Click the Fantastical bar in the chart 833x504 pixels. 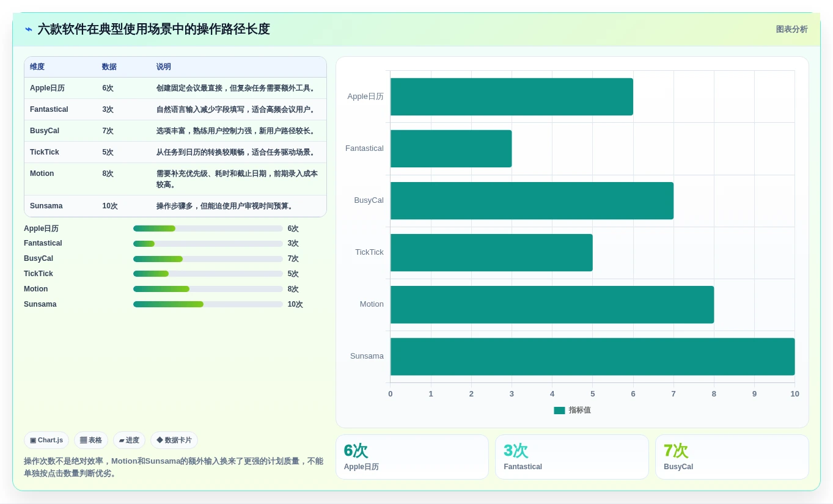pos(451,148)
